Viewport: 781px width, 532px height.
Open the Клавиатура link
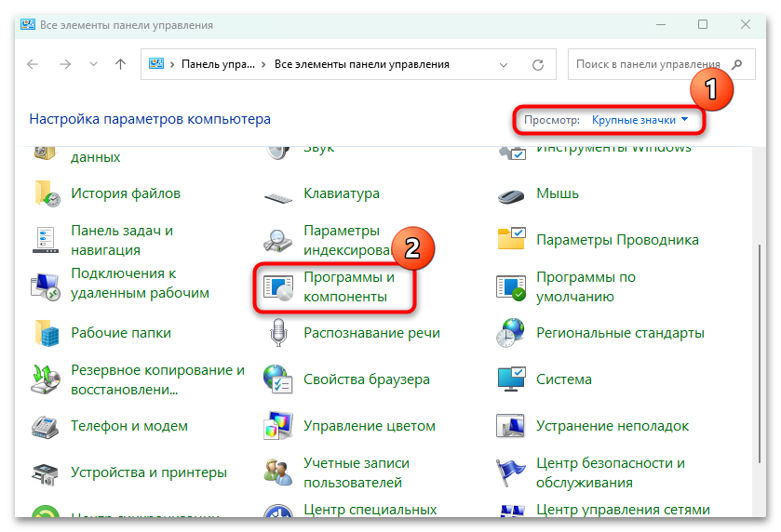342,193
